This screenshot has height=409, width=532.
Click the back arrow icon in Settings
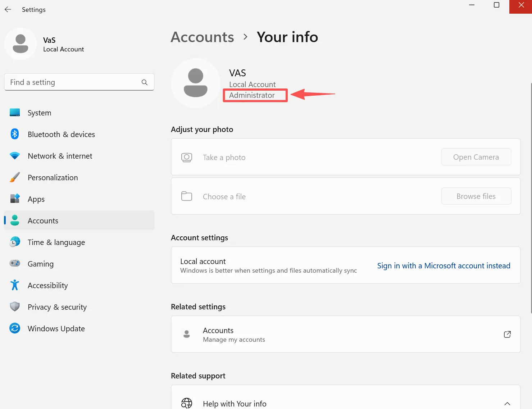tap(8, 10)
